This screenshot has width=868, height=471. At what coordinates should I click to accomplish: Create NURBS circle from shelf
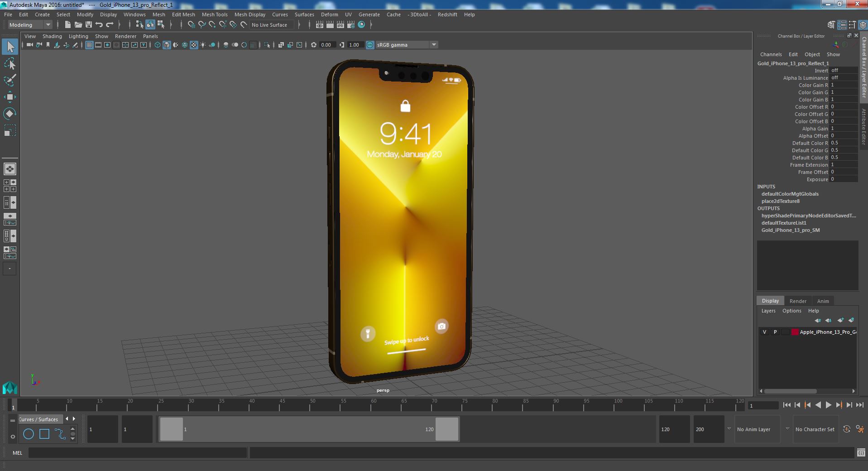click(29, 434)
